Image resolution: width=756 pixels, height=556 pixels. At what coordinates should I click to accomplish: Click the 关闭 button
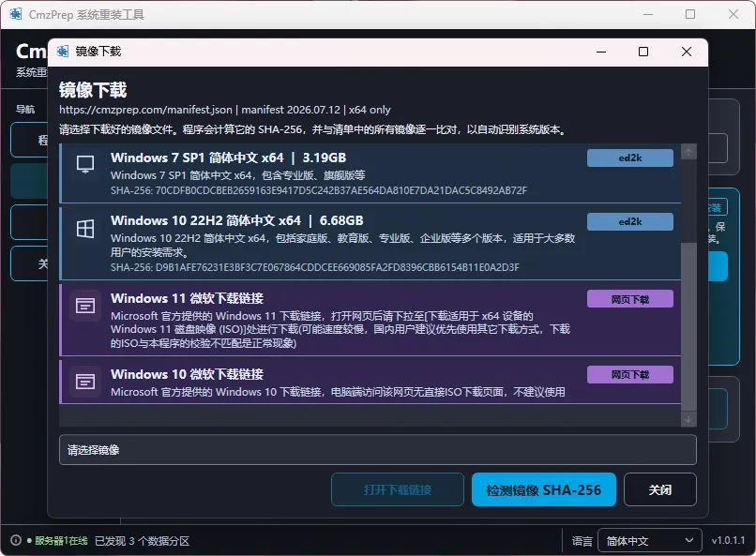660,489
